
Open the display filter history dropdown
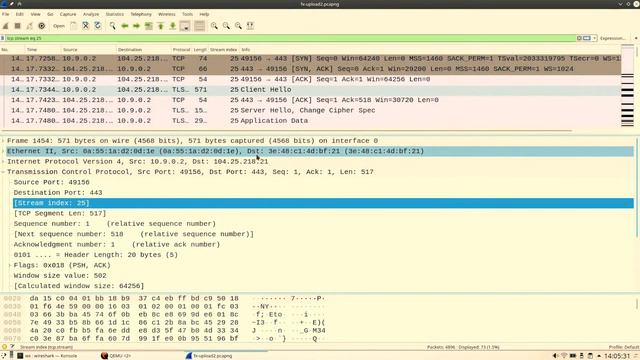[x=595, y=38]
